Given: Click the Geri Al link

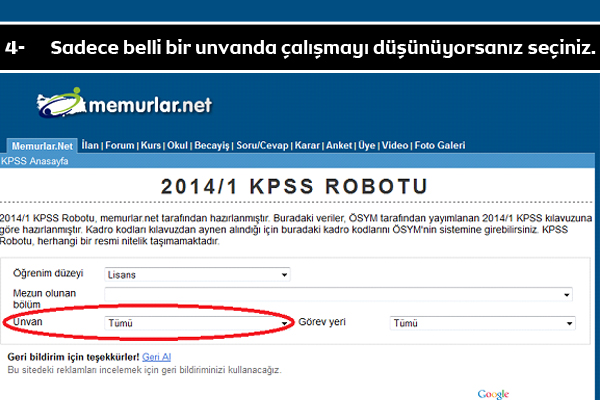Looking at the screenshot, I should (x=157, y=357).
